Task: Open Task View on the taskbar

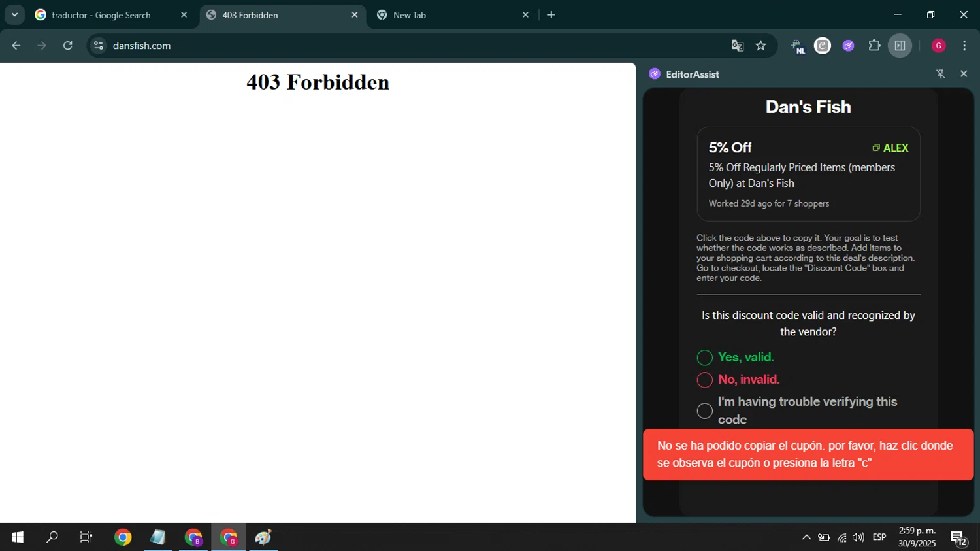Action: [x=86, y=537]
